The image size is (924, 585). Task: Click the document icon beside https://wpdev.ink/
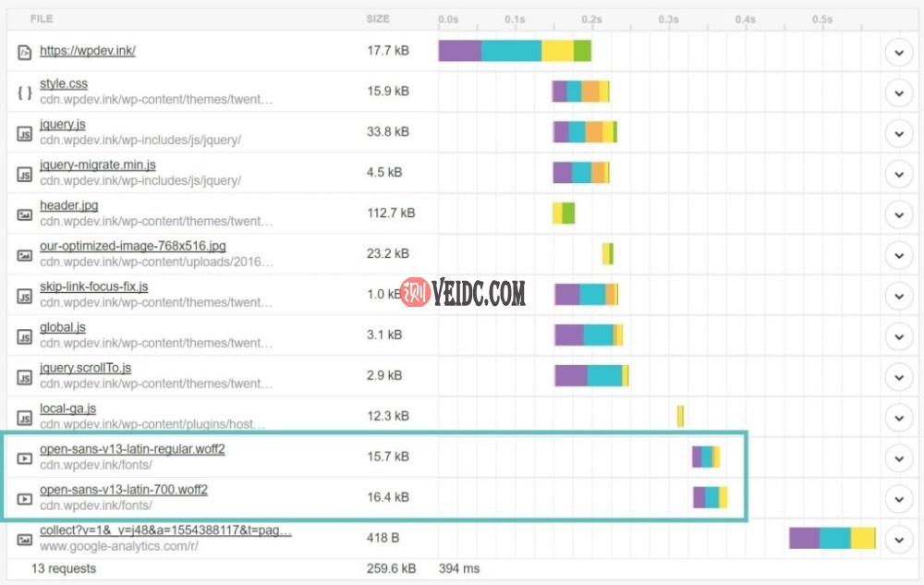tap(24, 53)
